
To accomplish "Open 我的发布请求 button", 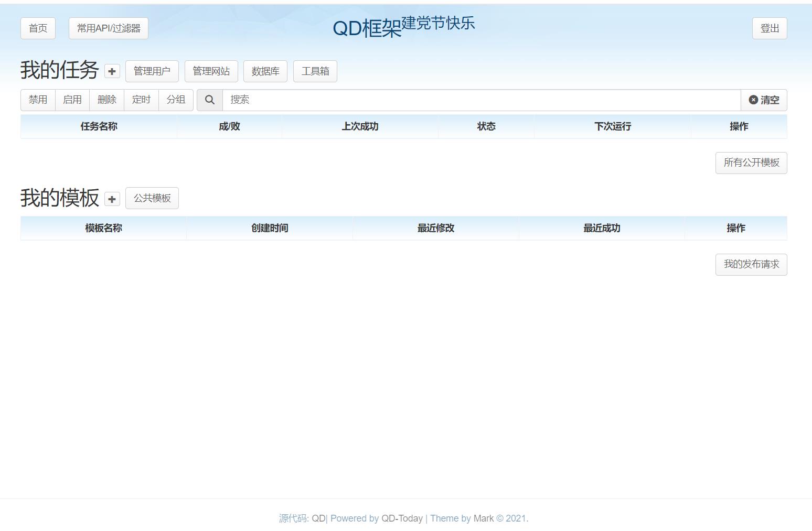I will [751, 264].
